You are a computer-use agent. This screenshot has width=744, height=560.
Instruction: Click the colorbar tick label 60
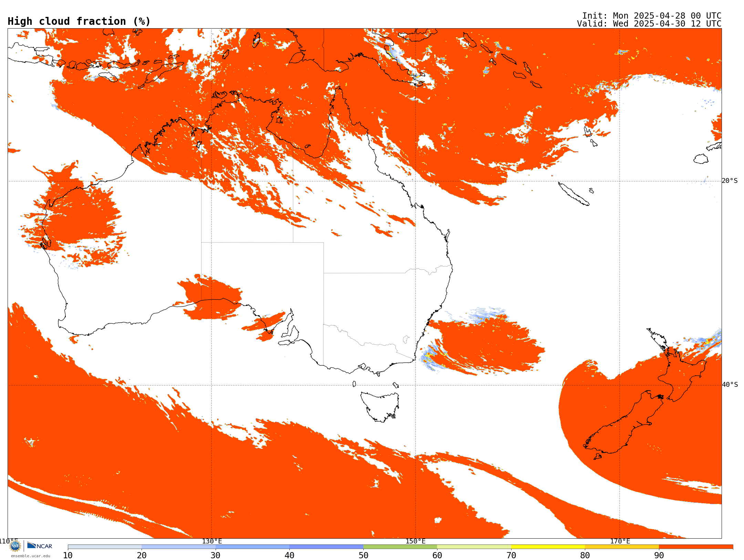(437, 555)
